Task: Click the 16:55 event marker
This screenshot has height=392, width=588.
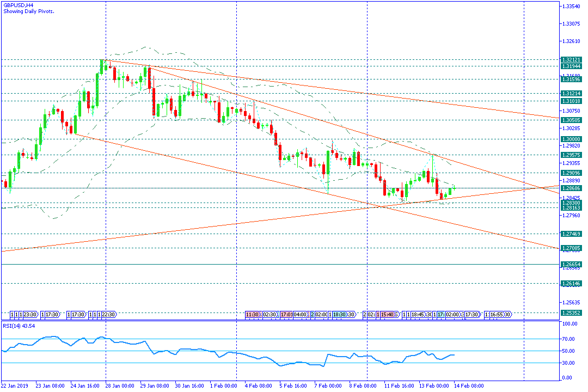Action: click(x=497, y=315)
